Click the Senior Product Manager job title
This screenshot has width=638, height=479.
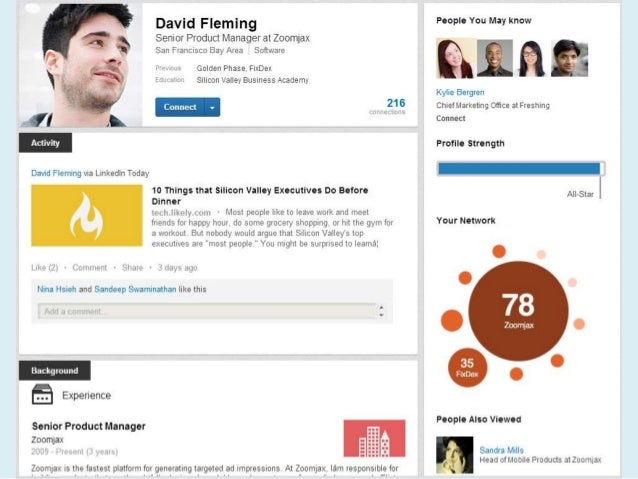[89, 426]
